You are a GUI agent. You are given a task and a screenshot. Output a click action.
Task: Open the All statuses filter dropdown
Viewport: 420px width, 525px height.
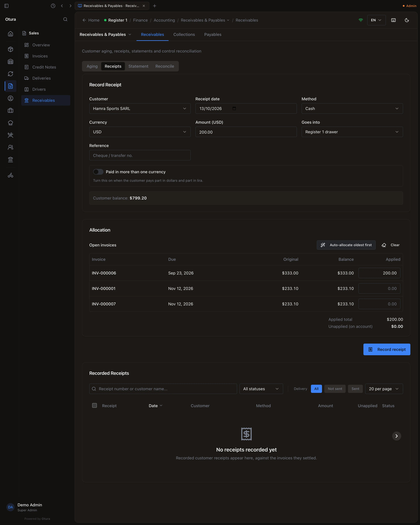pyautogui.click(x=261, y=389)
